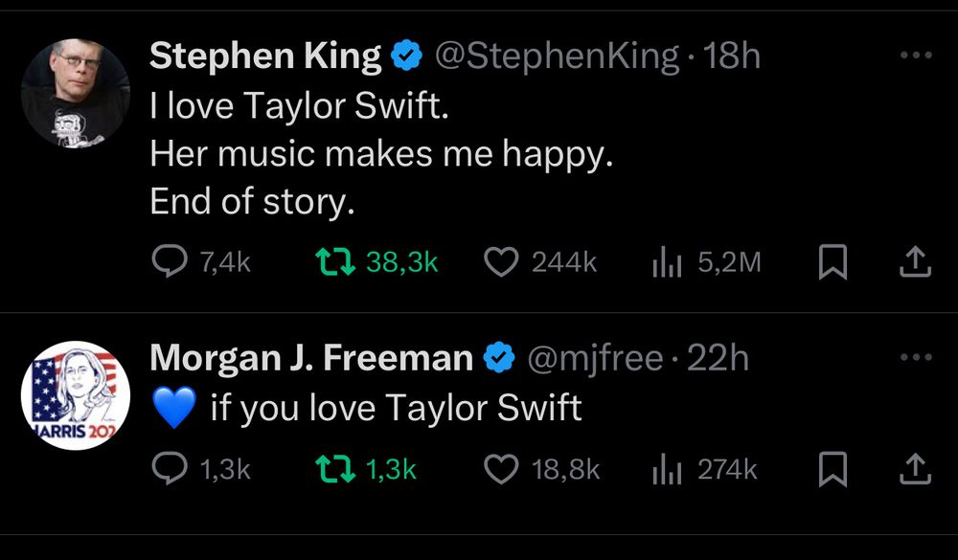Open more options on Morgan J. Freeman's tweet
Screen dimensions: 958x560
[x=916, y=358]
